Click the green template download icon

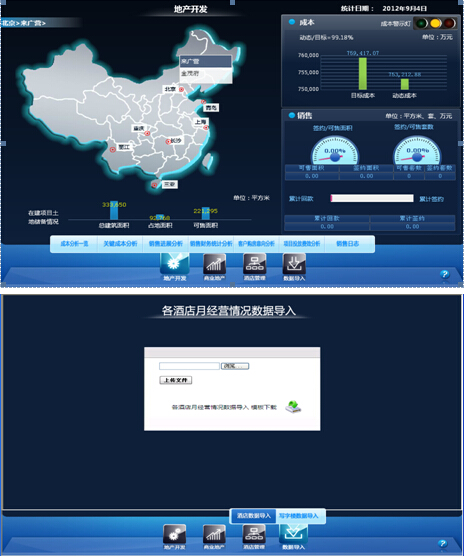(293, 406)
